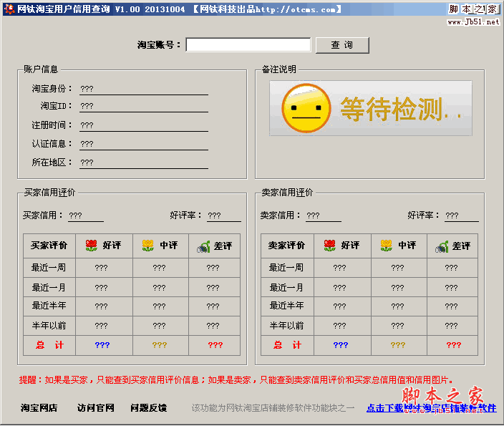
Task: Click the 淘宝身份 value field
Action: 144,89
